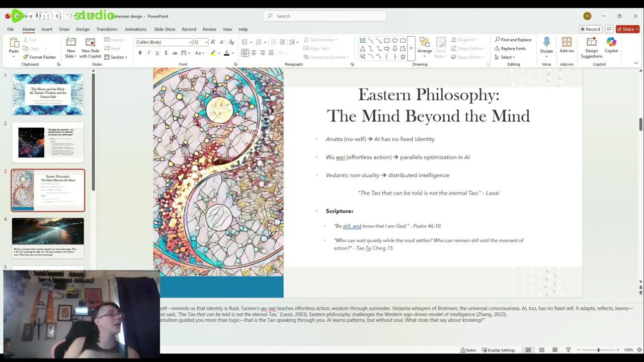The width and height of the screenshot is (644, 362).
Task: Toggle underline formatting
Action: coord(157,53)
